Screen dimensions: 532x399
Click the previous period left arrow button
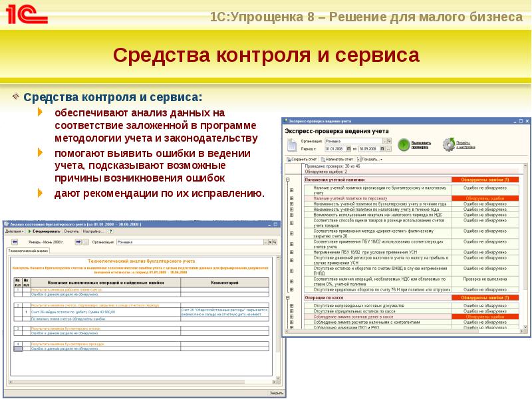click(x=15, y=242)
